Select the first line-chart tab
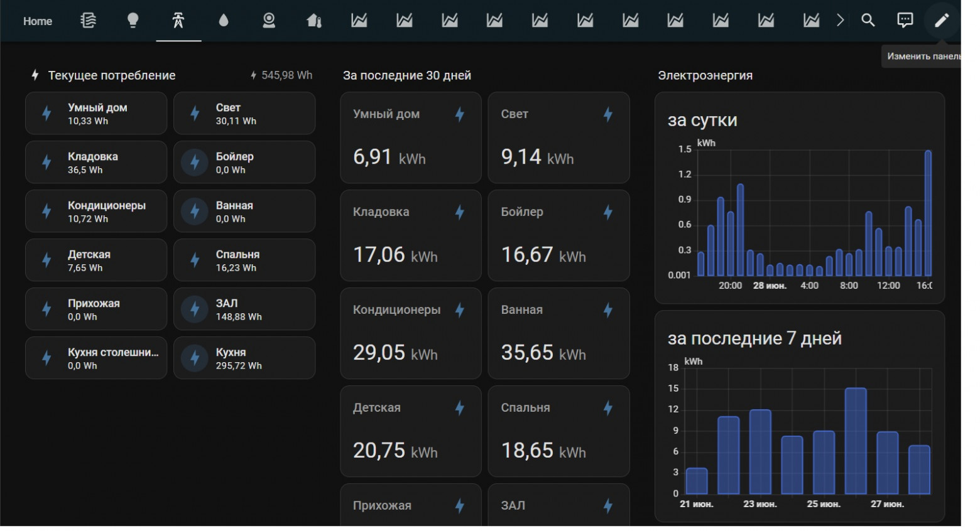The image size is (980, 531). (359, 21)
